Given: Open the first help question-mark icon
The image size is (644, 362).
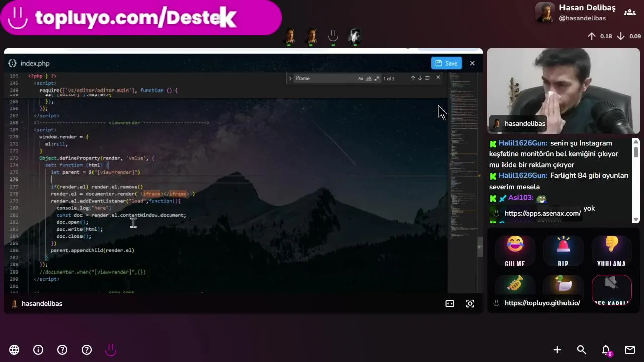Looking at the screenshot, I should pyautogui.click(x=62, y=350).
